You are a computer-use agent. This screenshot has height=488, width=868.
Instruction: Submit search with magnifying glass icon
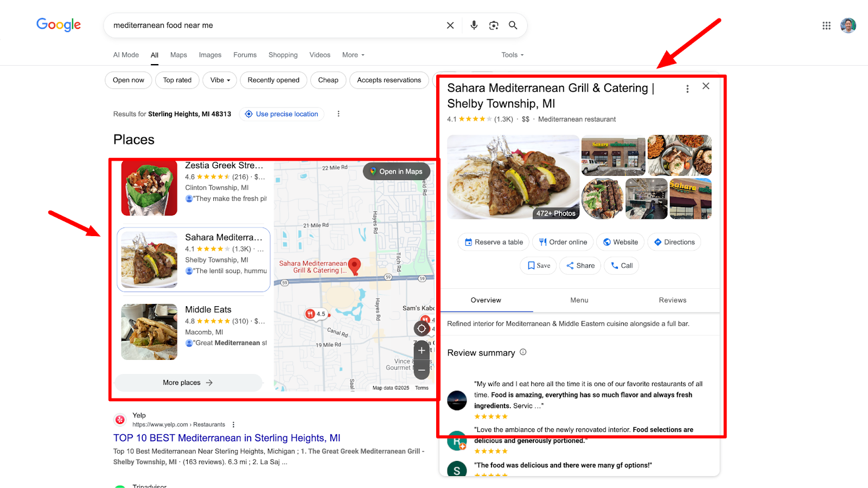pos(513,26)
